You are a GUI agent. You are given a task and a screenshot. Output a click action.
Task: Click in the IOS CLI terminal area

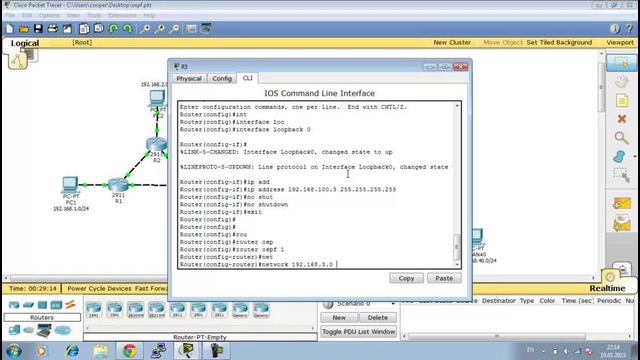(316, 185)
